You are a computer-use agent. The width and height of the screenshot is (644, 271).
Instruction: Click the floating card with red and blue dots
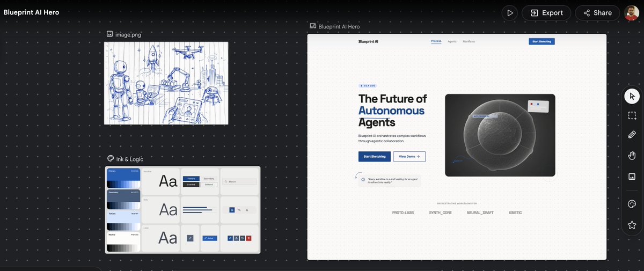click(538, 106)
